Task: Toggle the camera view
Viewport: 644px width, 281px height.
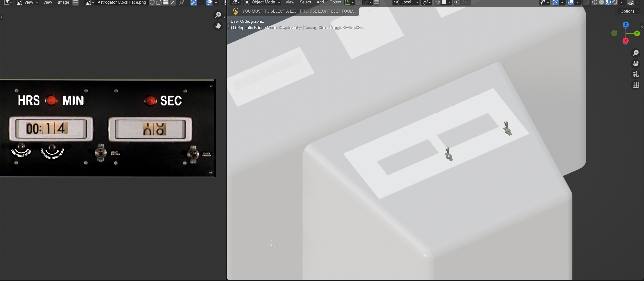Action: point(635,74)
